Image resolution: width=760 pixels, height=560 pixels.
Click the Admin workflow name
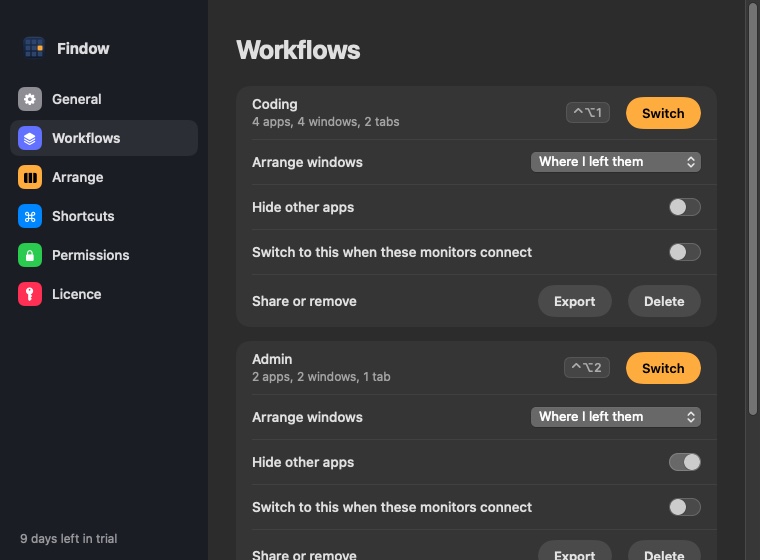272,359
